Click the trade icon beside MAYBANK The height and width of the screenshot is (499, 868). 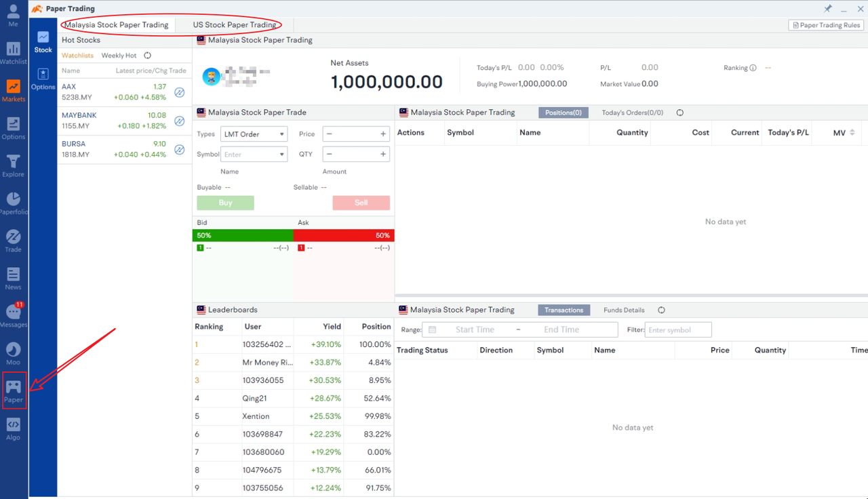180,121
